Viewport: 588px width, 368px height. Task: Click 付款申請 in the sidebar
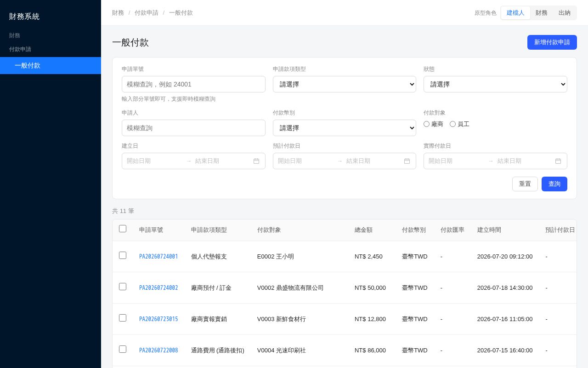pos(20,49)
